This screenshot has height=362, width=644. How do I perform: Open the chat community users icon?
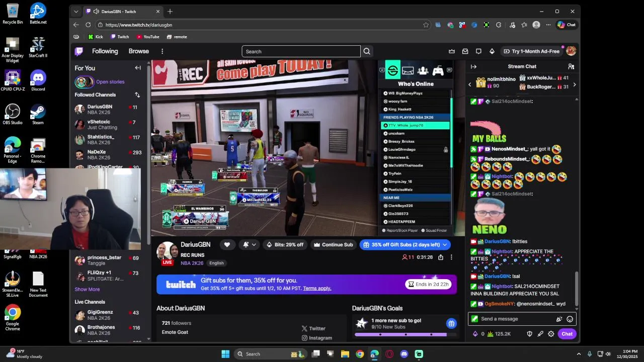click(571, 66)
